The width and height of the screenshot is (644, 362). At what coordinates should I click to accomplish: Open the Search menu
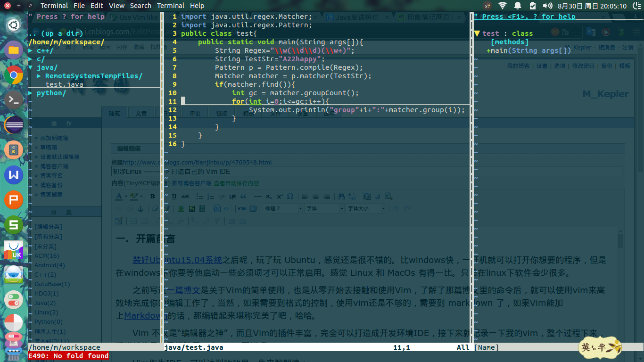[x=141, y=6]
